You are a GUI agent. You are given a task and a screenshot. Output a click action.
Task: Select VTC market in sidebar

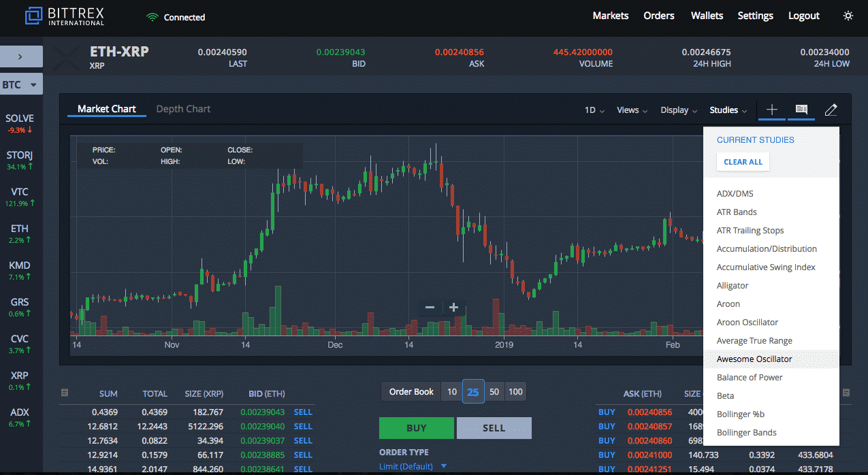click(21, 197)
